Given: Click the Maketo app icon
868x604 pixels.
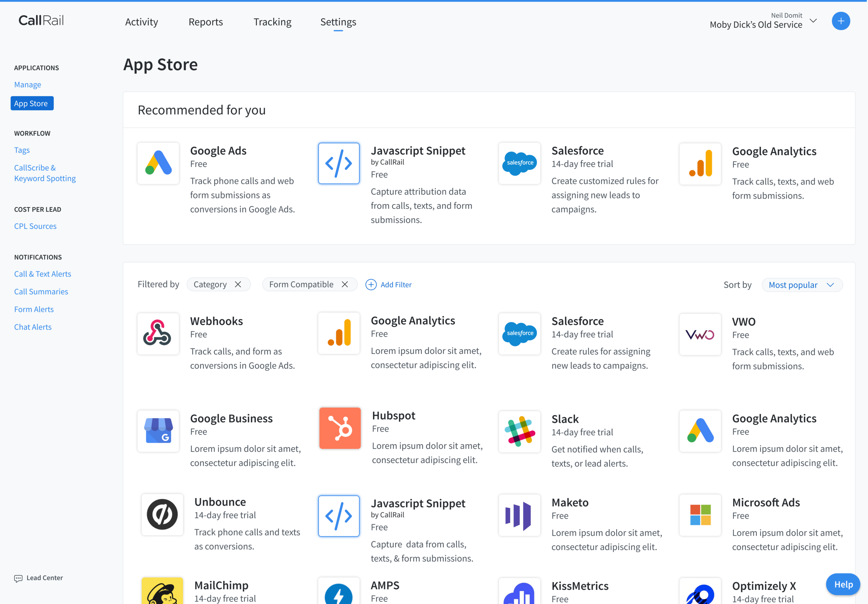Looking at the screenshot, I should [519, 515].
